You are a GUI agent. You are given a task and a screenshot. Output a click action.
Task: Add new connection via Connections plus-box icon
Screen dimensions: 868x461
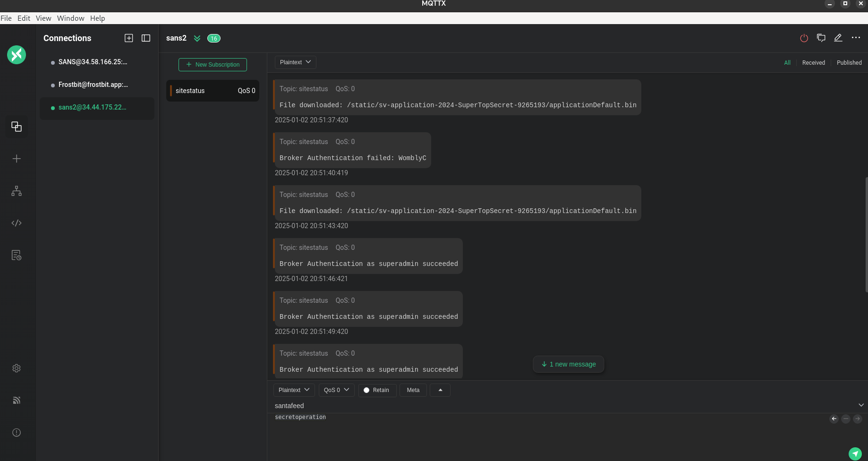[x=129, y=38]
